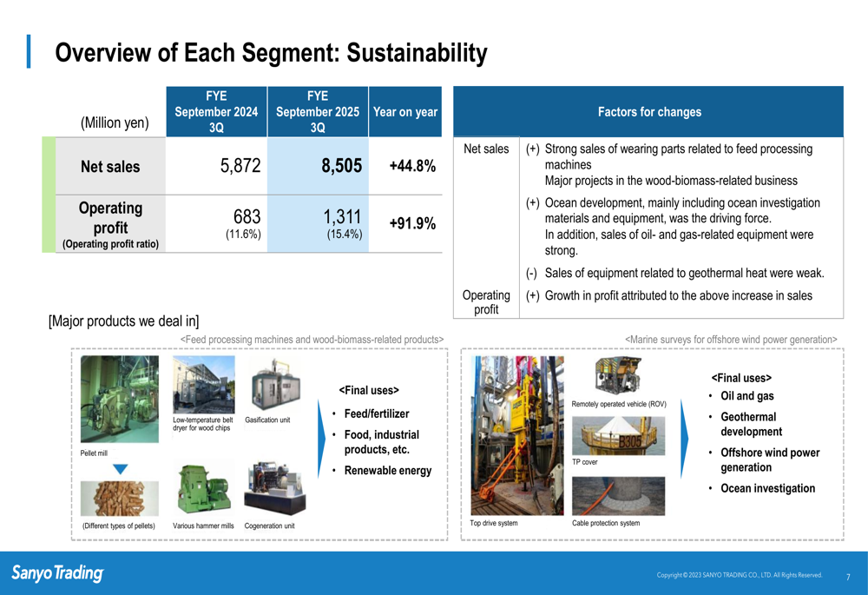
Task: Select the Gasification unit image
Action: point(275,384)
